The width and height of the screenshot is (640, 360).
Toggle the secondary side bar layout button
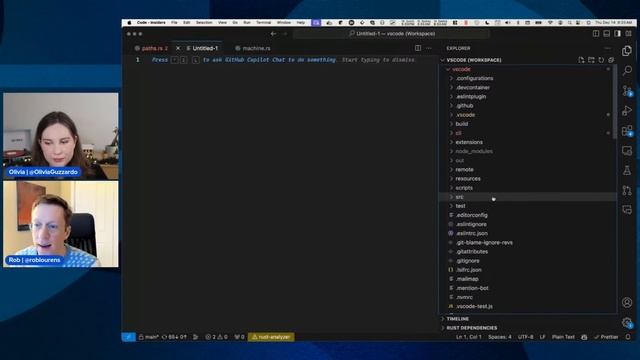point(617,34)
